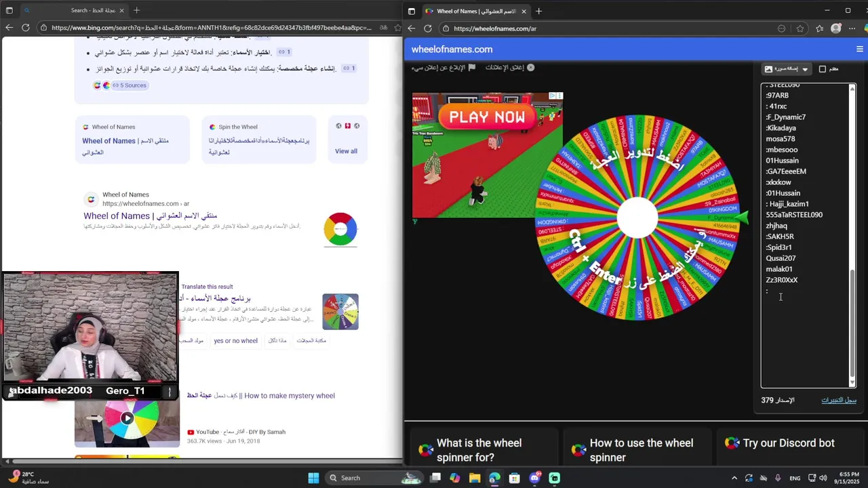The height and width of the screenshot is (488, 868).
Task: Click the flag icon to report a bad ad
Action: pyautogui.click(x=472, y=68)
